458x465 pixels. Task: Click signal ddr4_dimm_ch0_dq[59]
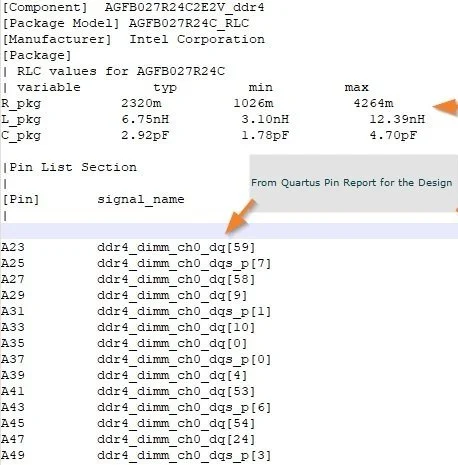[176, 248]
